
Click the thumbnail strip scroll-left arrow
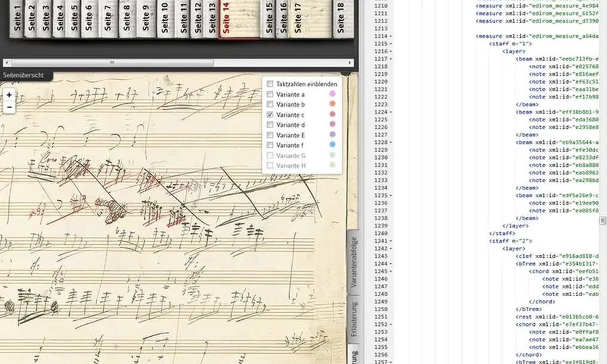(x=7, y=62)
